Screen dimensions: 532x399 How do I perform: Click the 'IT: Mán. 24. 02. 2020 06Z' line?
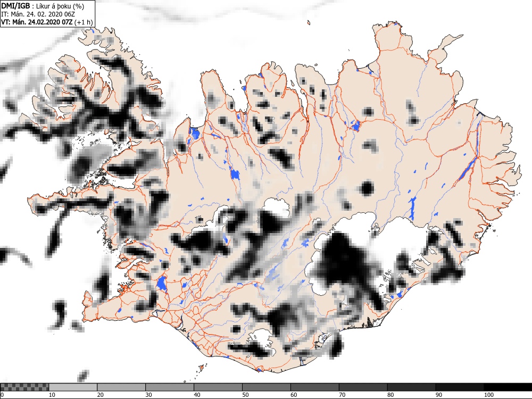(x=38, y=14)
